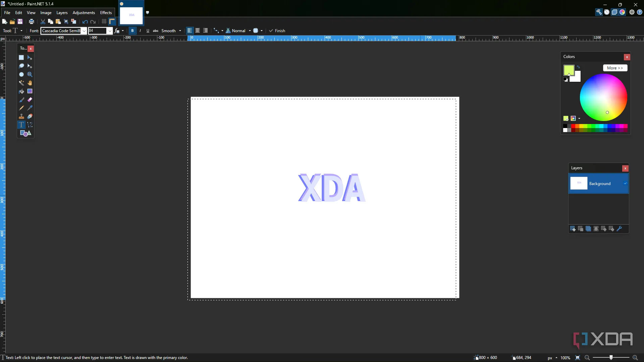Click the More >> button in Colors
The height and width of the screenshot is (362, 644).
click(615, 68)
